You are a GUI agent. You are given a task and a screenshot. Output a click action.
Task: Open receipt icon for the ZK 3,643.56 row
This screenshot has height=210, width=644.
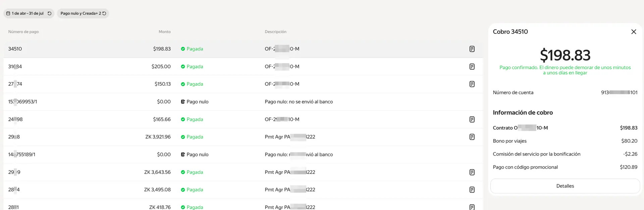tap(472, 172)
